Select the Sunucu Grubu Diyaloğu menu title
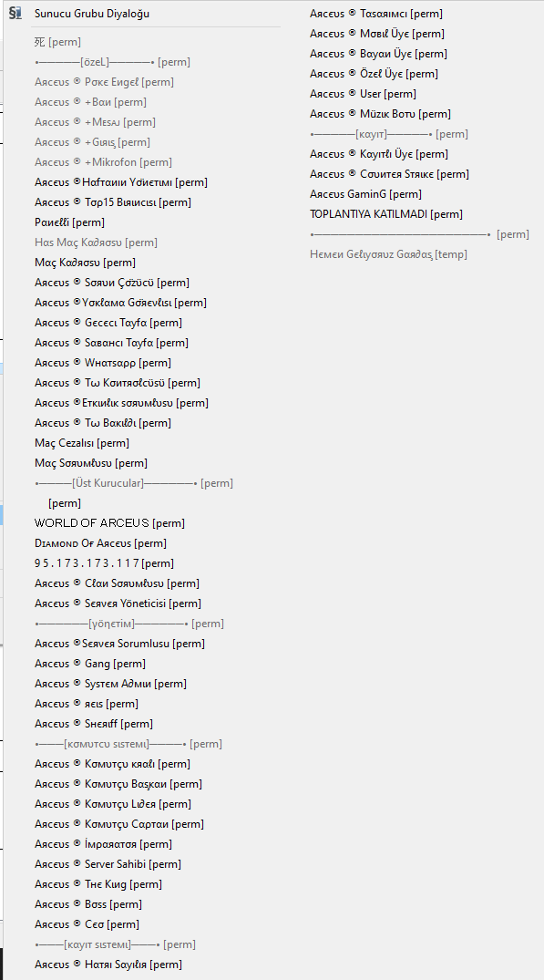The width and height of the screenshot is (544, 980). coord(92,13)
